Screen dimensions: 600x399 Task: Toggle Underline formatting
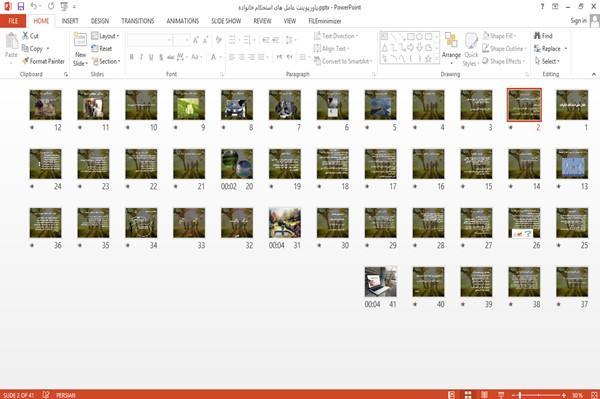tap(151, 57)
